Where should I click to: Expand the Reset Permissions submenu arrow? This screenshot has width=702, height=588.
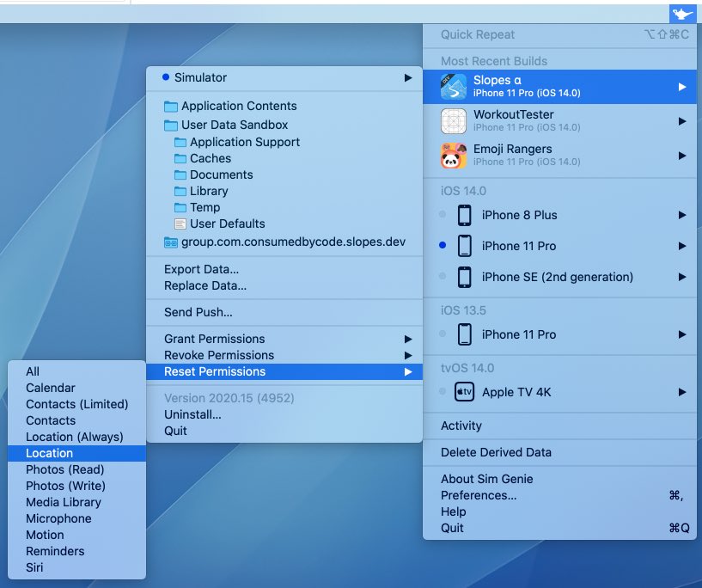pos(408,371)
